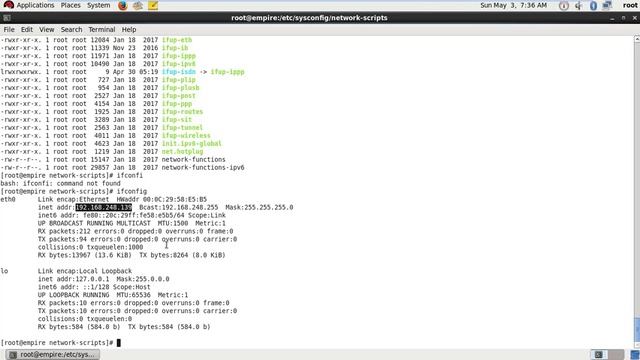Click the ifup-isdn symlink name
The image size is (640, 360).
point(179,72)
